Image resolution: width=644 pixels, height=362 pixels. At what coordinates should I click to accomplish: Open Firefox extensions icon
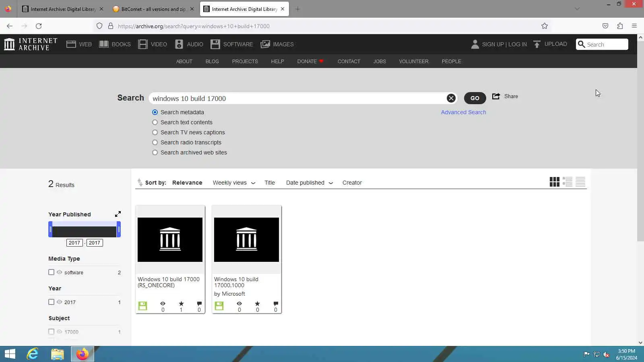620,26
